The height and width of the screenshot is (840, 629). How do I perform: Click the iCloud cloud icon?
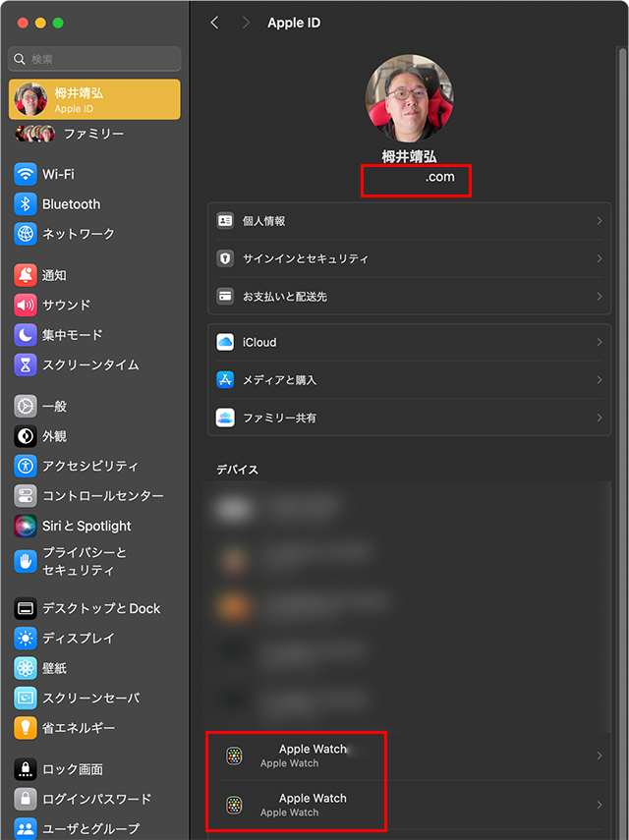click(225, 342)
